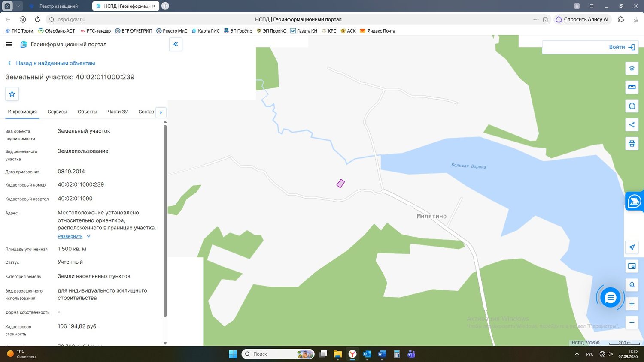This screenshot has height=362, width=644.
Task: Open a new browser tab
Action: click(x=165, y=6)
